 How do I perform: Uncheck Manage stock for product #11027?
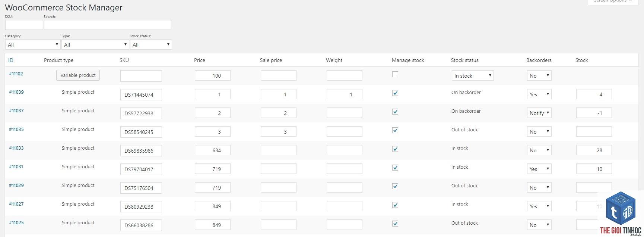pos(395,205)
